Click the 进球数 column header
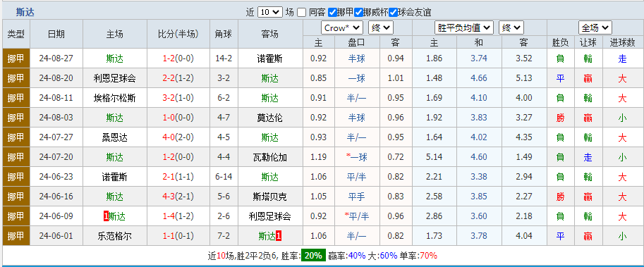644x267 pixels. coord(622,42)
